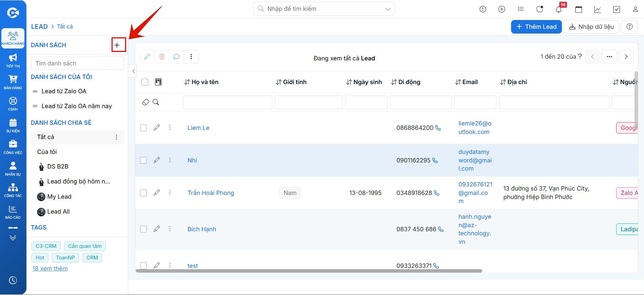Clear filters with the eraser icon

point(145,102)
